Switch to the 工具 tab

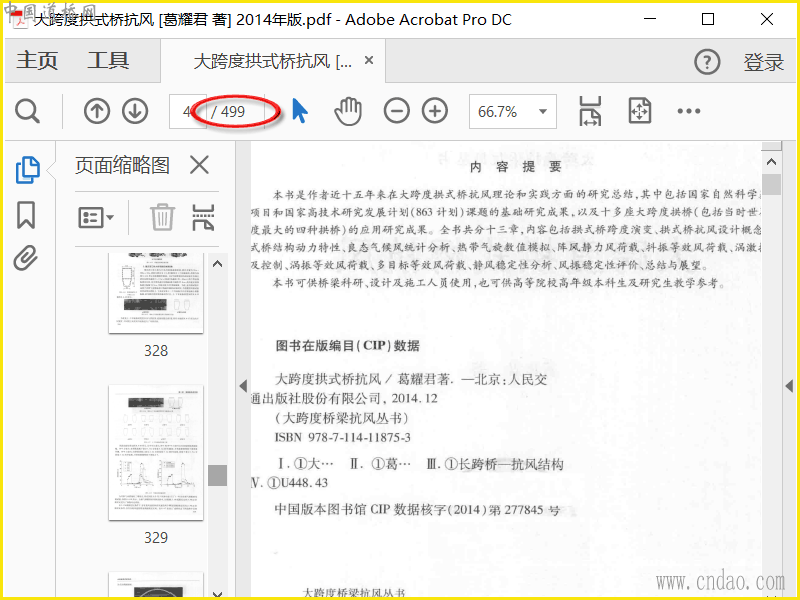[108, 61]
